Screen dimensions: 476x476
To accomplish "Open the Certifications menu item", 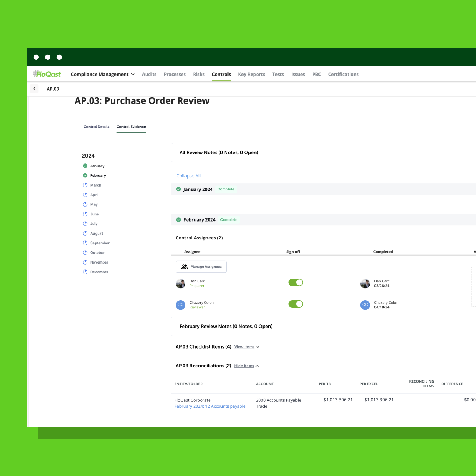I will 343,74.
